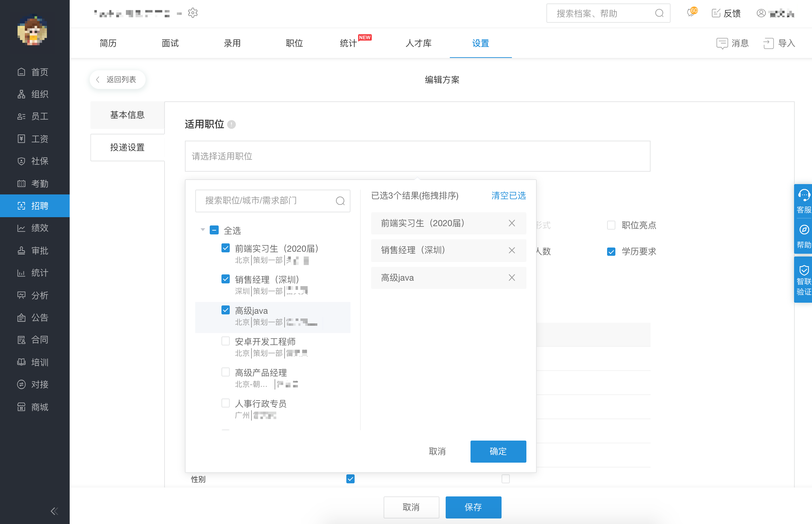Open the notification bubble with the 60 badge

pos(692,12)
